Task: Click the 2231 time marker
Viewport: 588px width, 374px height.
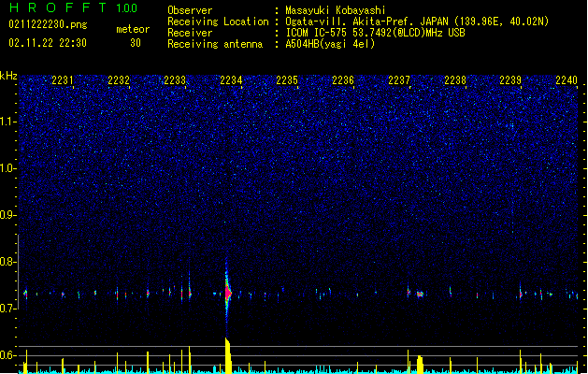Action: click(63, 80)
